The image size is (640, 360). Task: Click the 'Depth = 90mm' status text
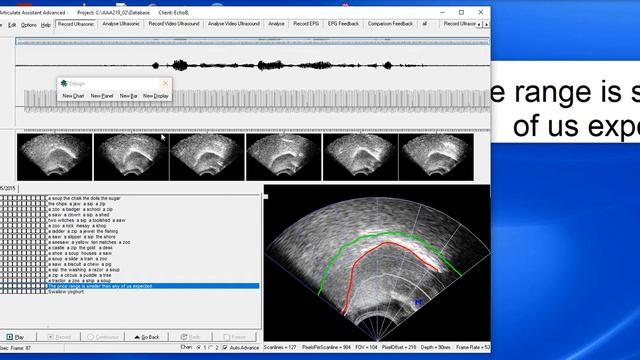click(436, 348)
